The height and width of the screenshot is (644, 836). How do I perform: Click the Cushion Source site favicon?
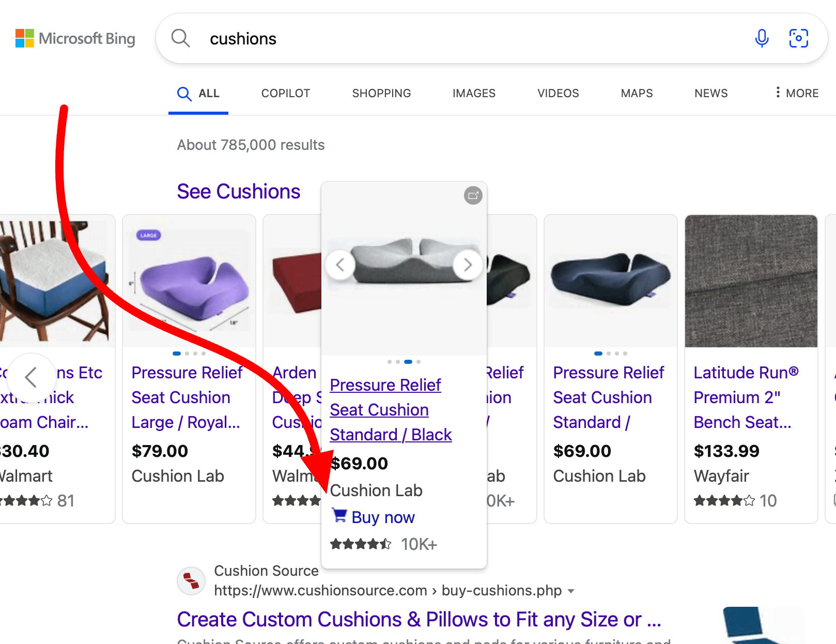point(191,580)
